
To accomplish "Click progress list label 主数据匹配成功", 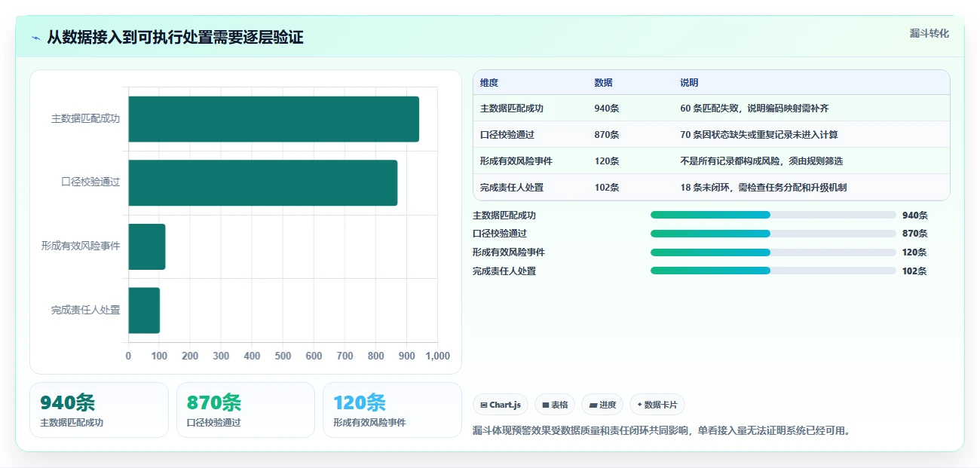I will tap(504, 215).
